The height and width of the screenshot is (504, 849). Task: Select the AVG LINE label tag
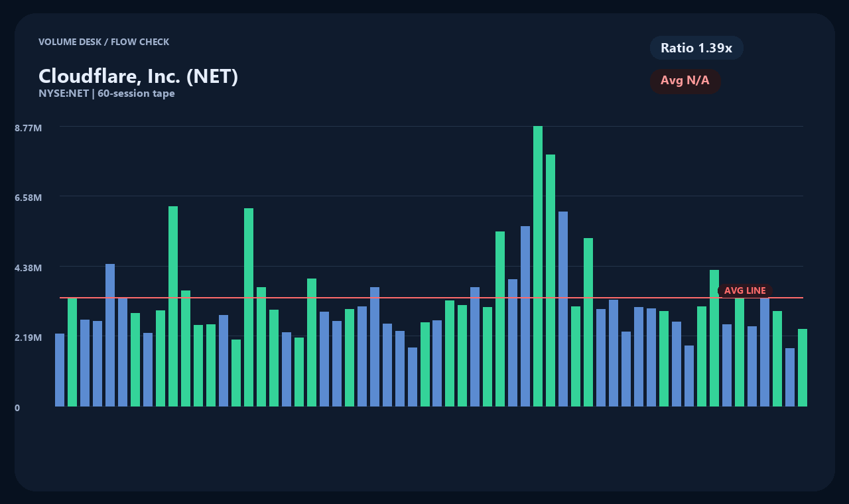(x=745, y=290)
